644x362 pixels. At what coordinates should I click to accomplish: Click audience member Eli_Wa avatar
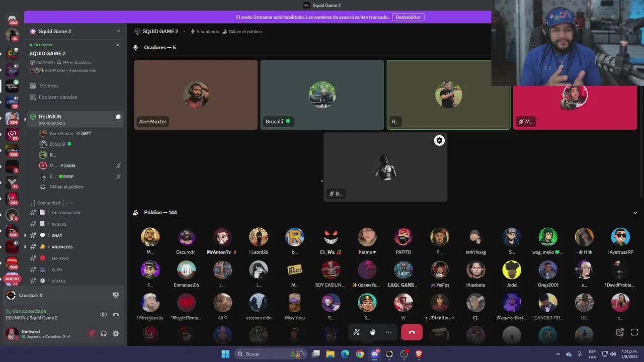point(331,237)
